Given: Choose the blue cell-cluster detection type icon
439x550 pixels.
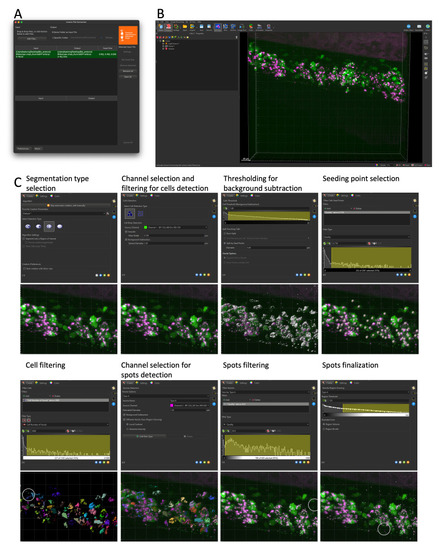Looking at the screenshot, I should click(130, 213).
